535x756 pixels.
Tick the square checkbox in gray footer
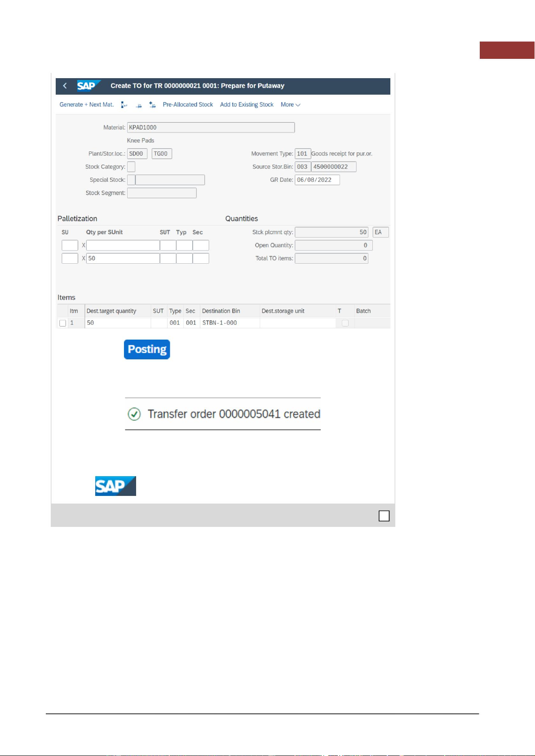pyautogui.click(x=384, y=516)
